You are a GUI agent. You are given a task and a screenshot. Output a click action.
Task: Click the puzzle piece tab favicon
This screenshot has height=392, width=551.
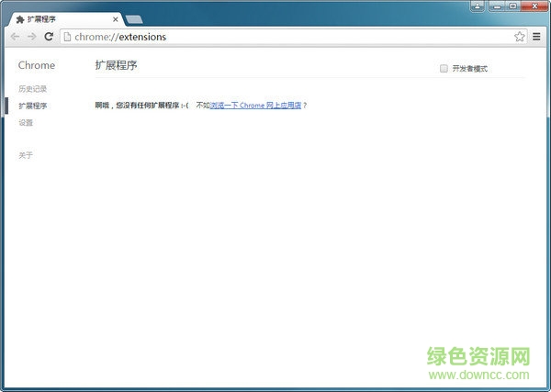20,19
